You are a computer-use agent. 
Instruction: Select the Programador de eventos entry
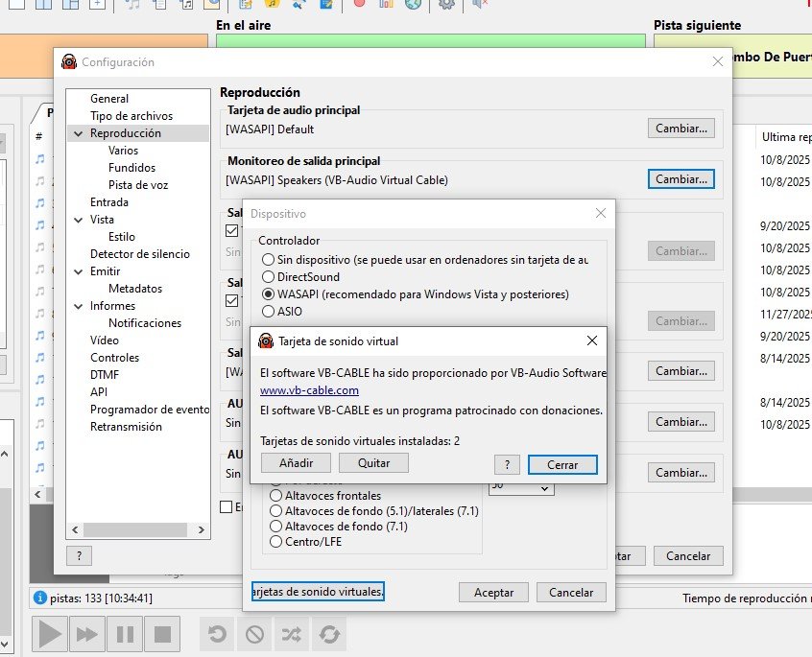149,410
